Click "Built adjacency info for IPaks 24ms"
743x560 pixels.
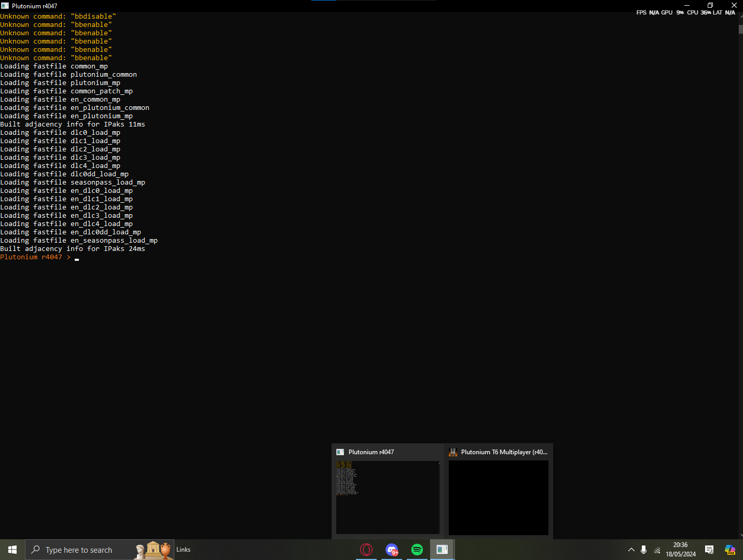click(73, 249)
